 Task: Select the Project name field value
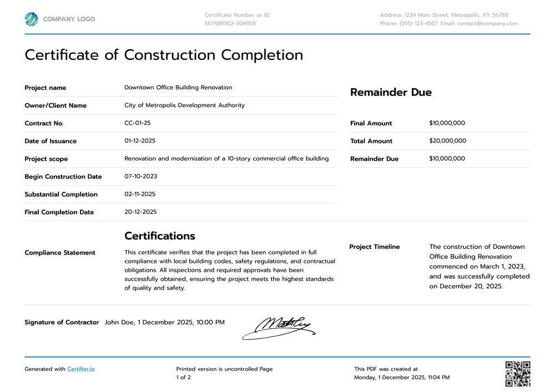tap(179, 87)
